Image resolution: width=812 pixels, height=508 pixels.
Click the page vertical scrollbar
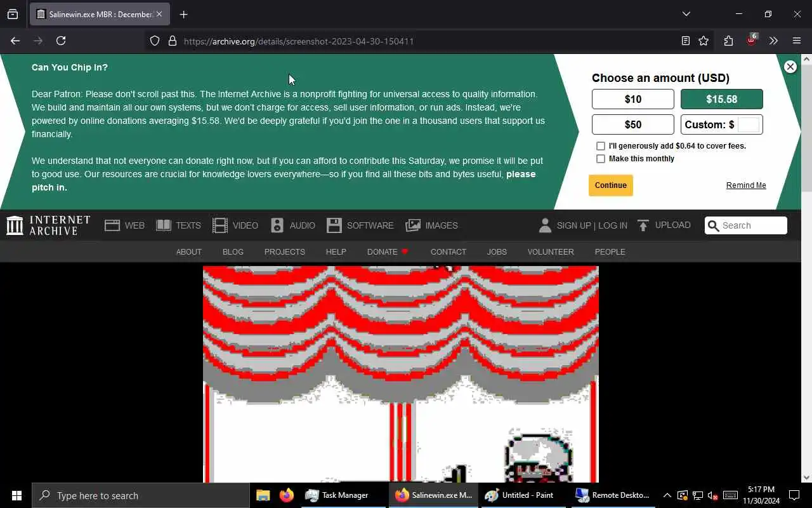coord(806,127)
